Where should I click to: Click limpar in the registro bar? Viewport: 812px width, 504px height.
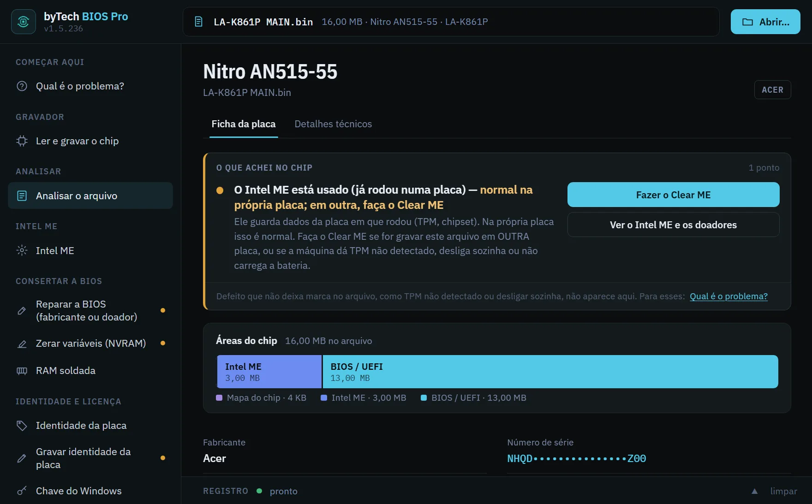click(783, 492)
